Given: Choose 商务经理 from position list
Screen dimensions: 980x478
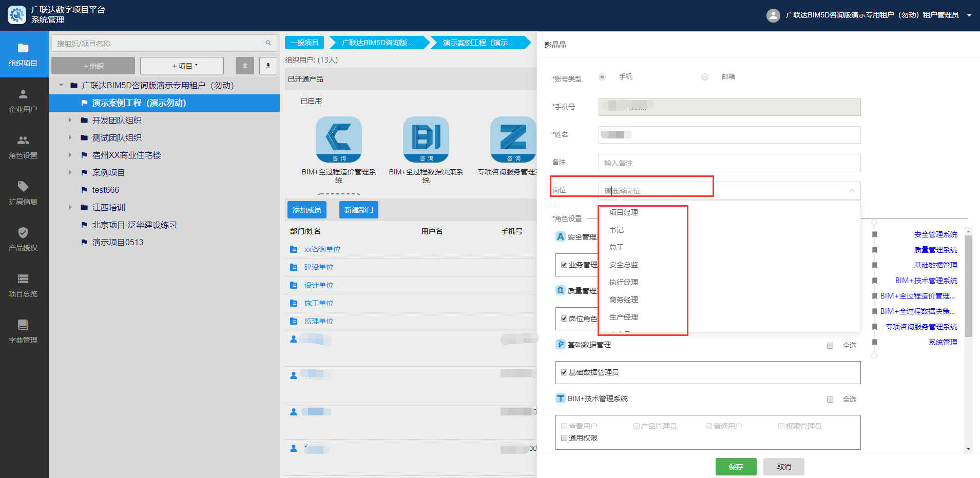Looking at the screenshot, I should point(624,300).
